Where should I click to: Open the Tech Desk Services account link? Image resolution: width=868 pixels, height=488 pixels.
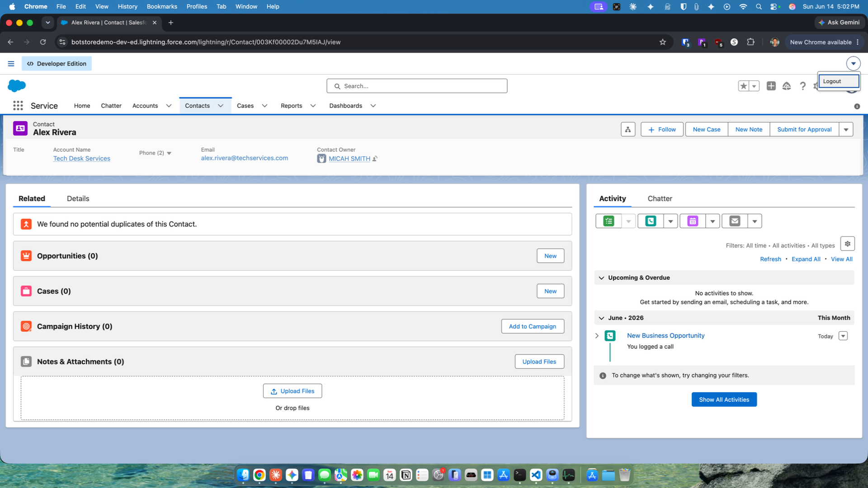[x=82, y=159]
